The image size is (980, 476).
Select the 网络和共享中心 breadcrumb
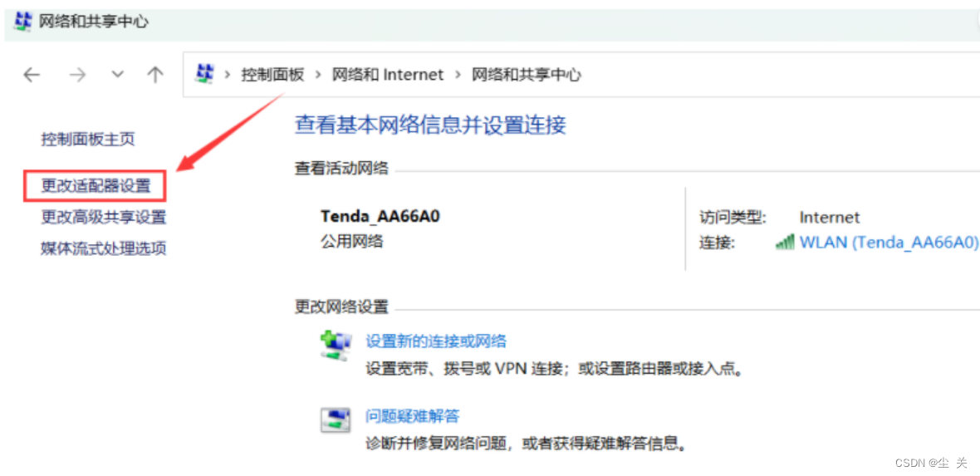tap(526, 75)
